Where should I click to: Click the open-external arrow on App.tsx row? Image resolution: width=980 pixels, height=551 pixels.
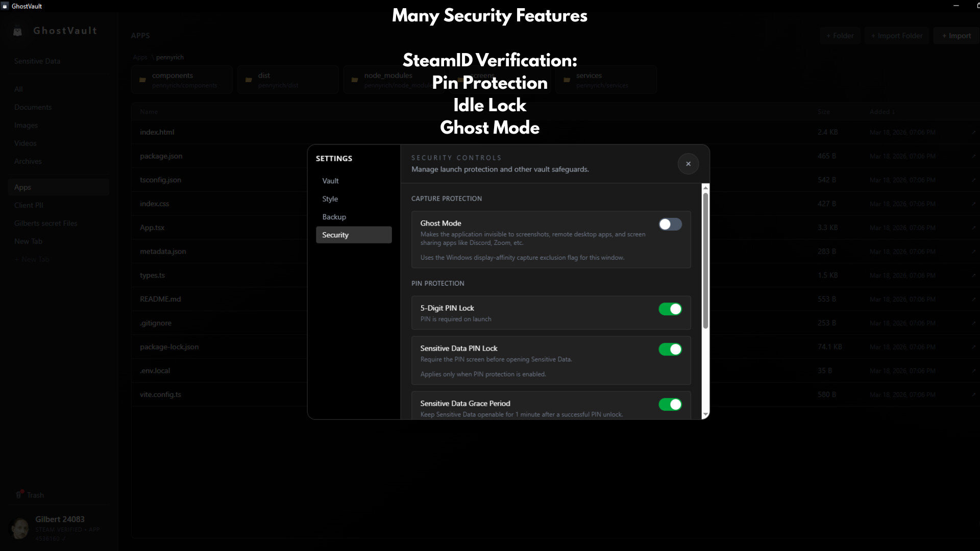pyautogui.click(x=974, y=228)
